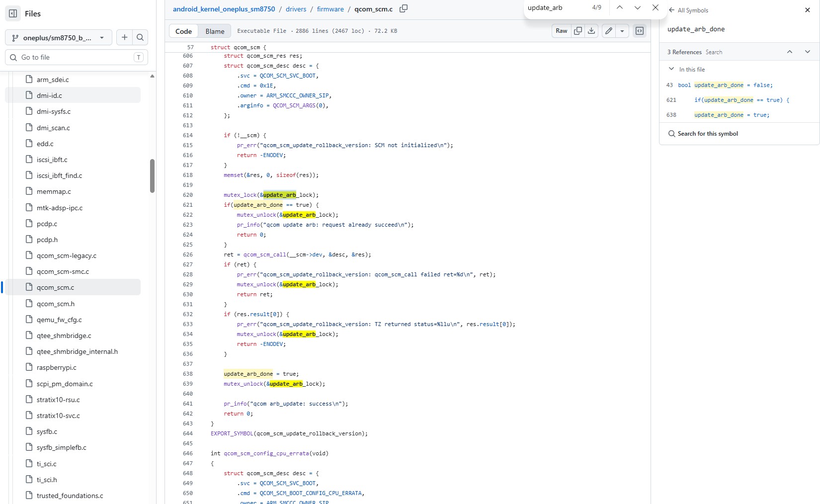Select the Code tab
This screenshot has height=504, width=820.
point(183,31)
